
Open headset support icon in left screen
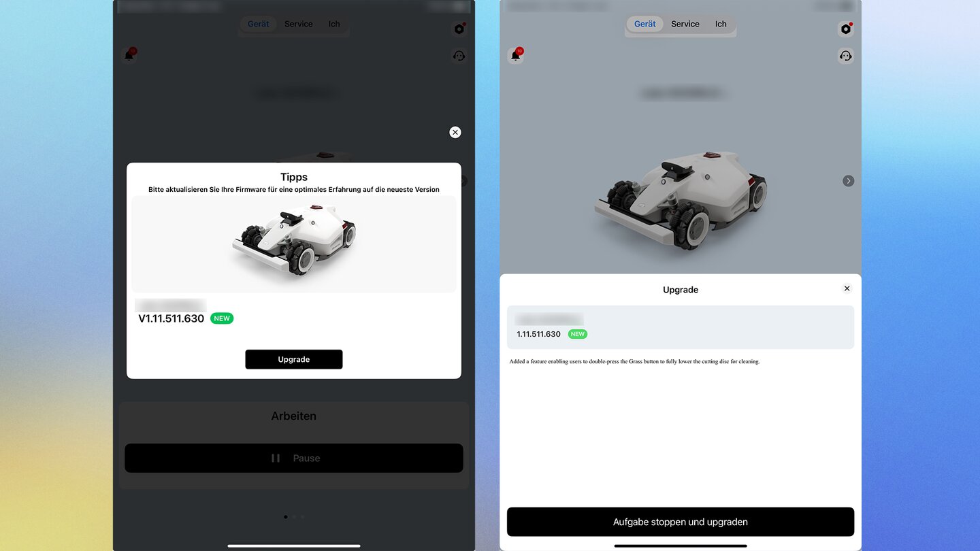pyautogui.click(x=459, y=56)
